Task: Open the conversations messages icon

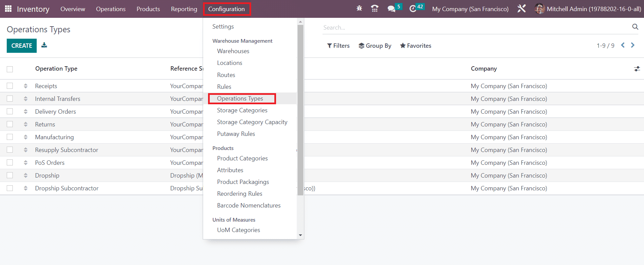Action: [391, 9]
